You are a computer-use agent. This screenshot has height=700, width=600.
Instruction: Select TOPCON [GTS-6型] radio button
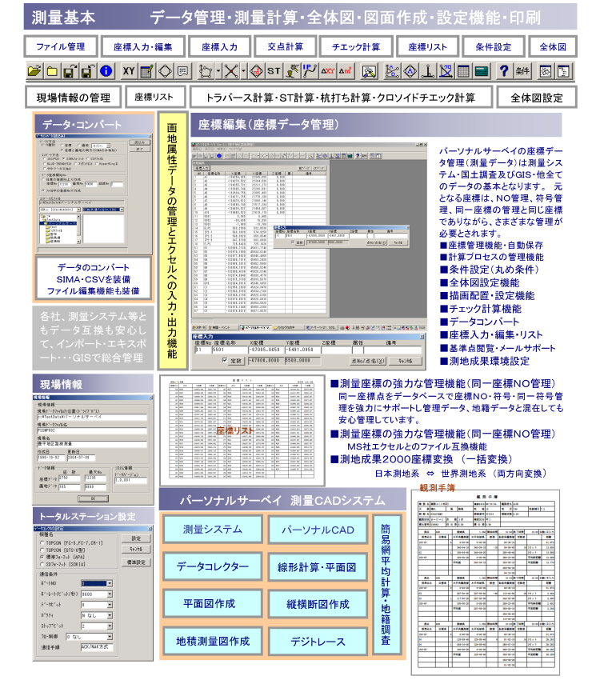(42, 550)
